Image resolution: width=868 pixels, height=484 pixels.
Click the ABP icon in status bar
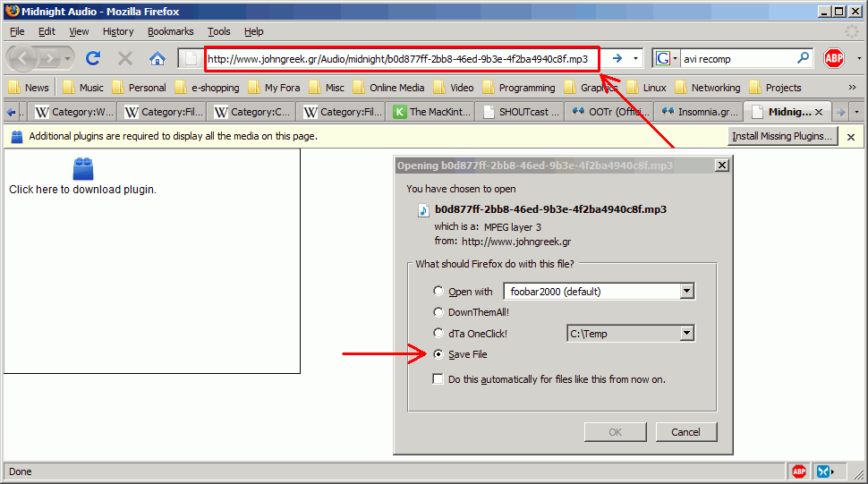pyautogui.click(x=799, y=471)
